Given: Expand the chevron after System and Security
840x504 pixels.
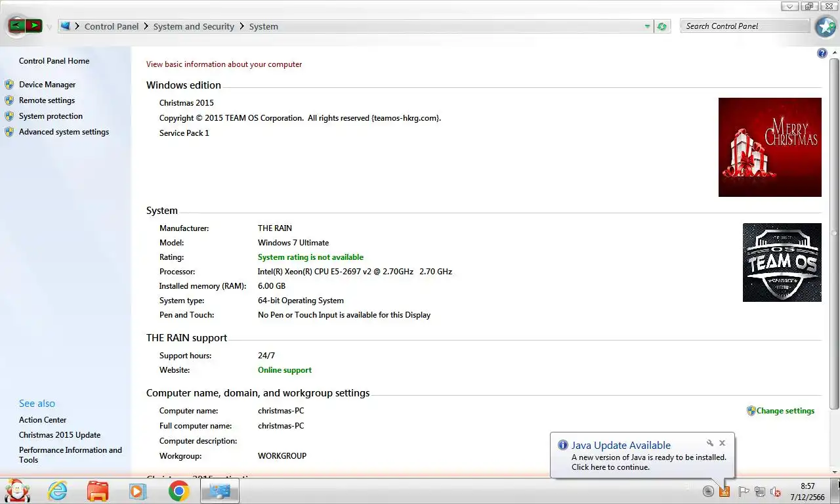Looking at the screenshot, I should point(241,26).
